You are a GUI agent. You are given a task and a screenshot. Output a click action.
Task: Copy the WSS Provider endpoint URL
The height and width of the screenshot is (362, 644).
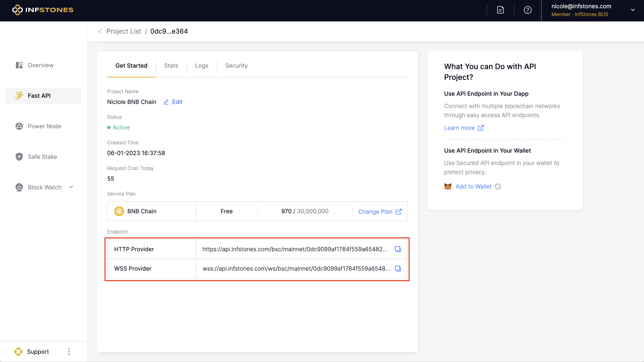[397, 269]
